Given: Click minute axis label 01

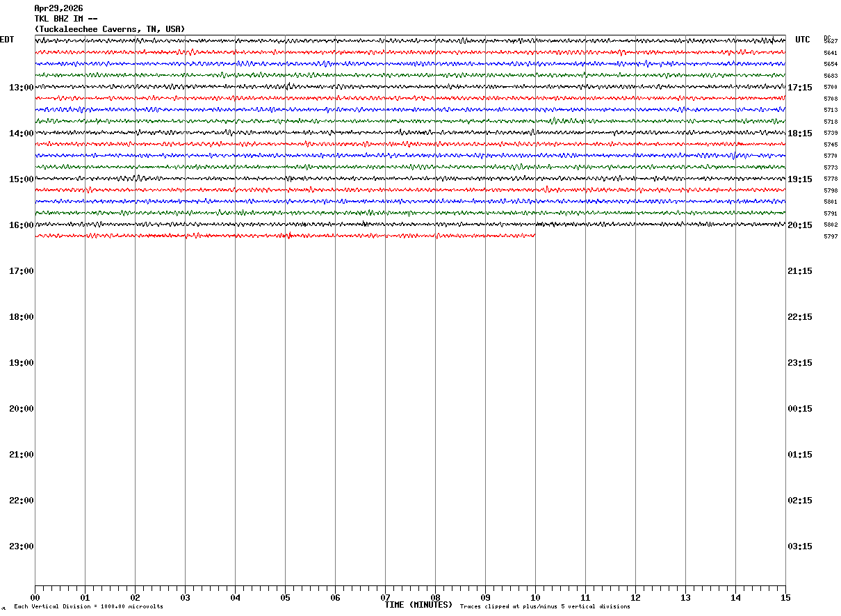Looking at the screenshot, I should [x=85, y=597].
